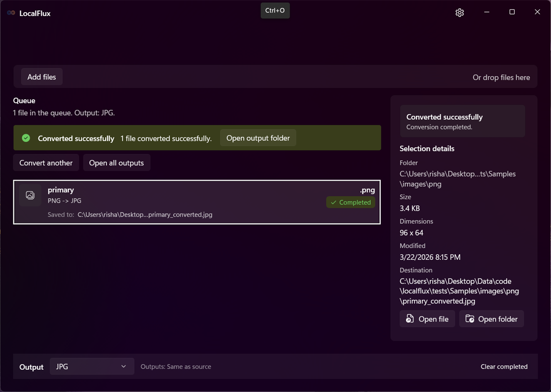
Task: Click the Selection details heading
Action: (427, 148)
